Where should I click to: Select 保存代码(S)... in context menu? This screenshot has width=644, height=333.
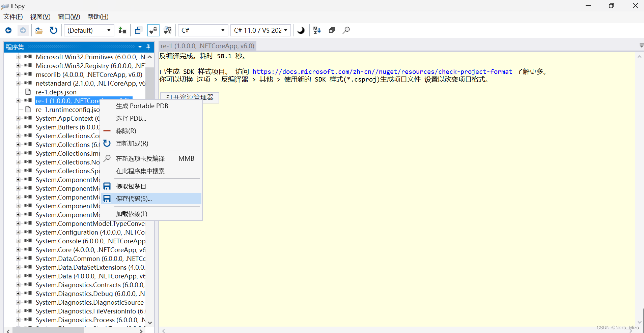[x=151, y=199]
